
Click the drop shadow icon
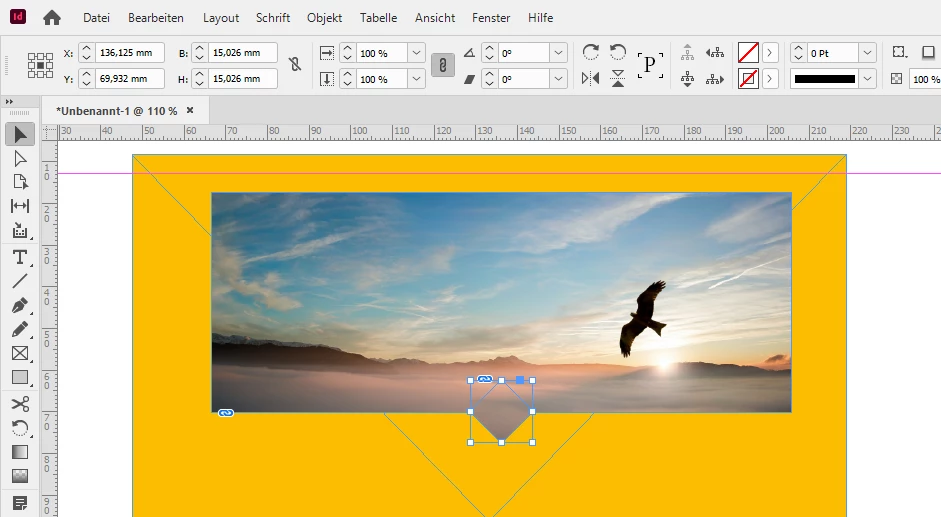click(x=928, y=52)
